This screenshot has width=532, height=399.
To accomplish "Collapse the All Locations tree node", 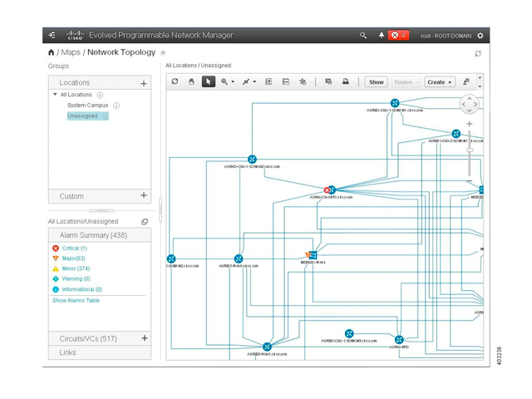I will pos(56,95).
